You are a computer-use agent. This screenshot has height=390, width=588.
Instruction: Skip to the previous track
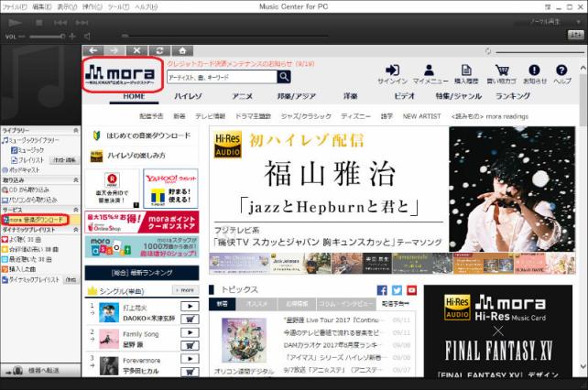coord(60,23)
